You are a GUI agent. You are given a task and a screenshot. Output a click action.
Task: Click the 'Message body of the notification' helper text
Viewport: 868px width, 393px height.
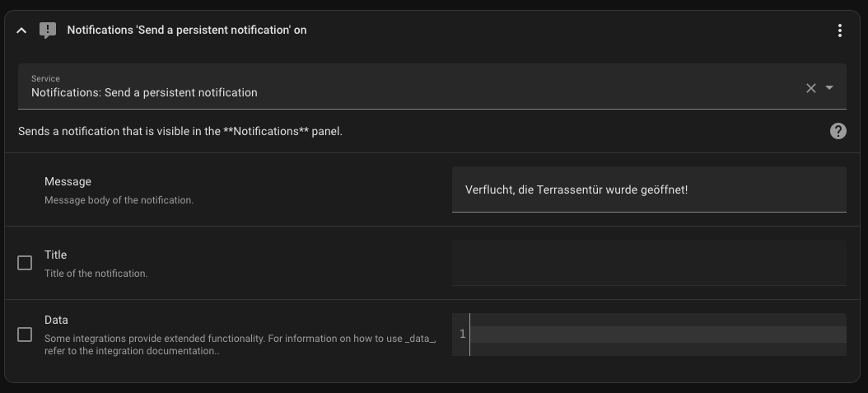click(119, 199)
